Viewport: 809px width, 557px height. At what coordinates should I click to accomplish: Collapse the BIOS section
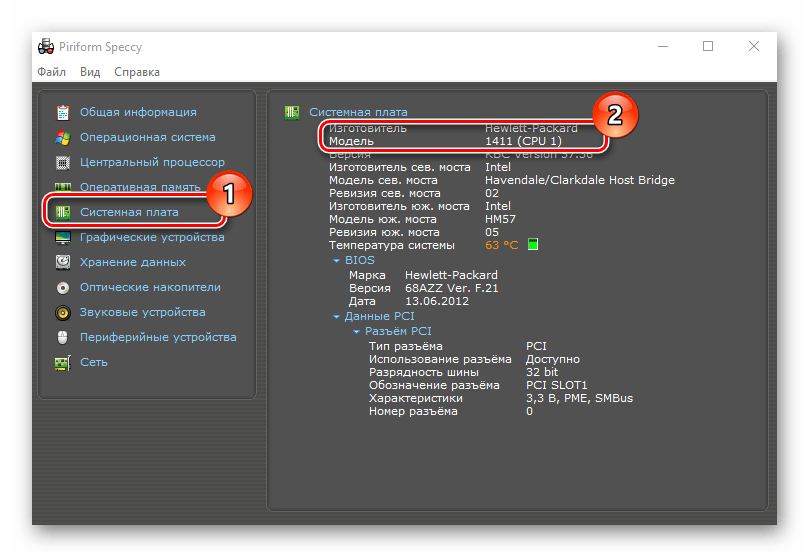[x=337, y=260]
